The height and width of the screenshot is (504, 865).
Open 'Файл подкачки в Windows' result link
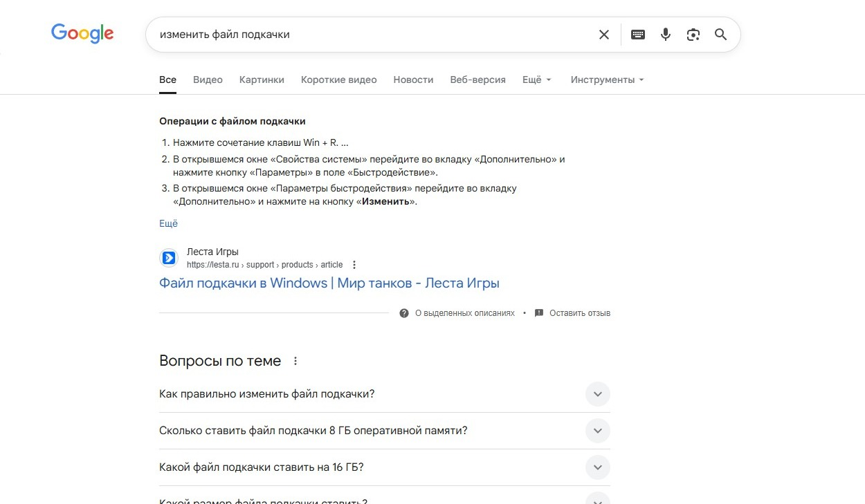point(329,283)
